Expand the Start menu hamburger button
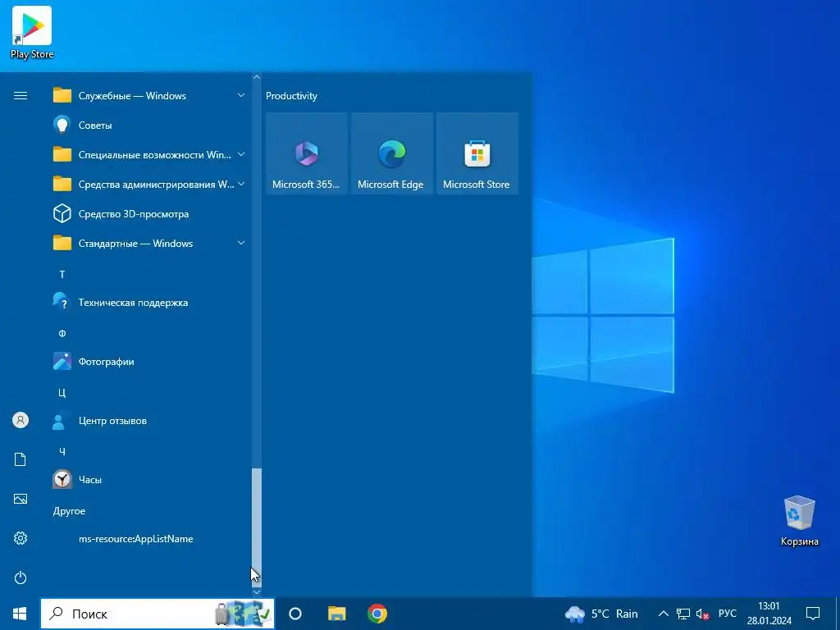 click(x=21, y=96)
